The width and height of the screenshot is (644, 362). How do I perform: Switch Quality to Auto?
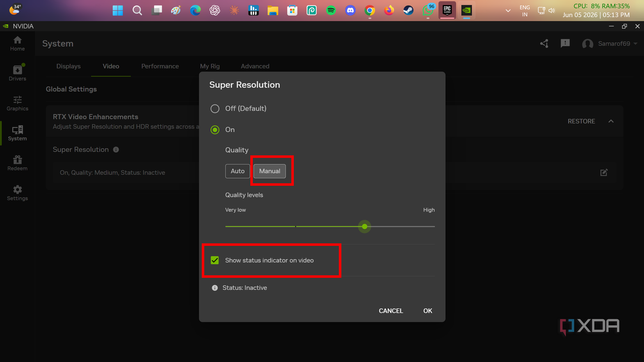click(x=237, y=171)
